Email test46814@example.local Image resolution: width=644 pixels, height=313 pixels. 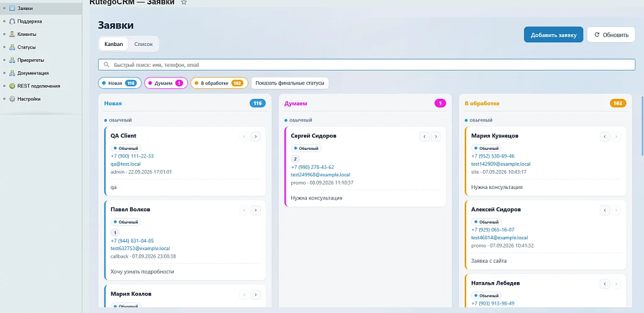(x=499, y=237)
